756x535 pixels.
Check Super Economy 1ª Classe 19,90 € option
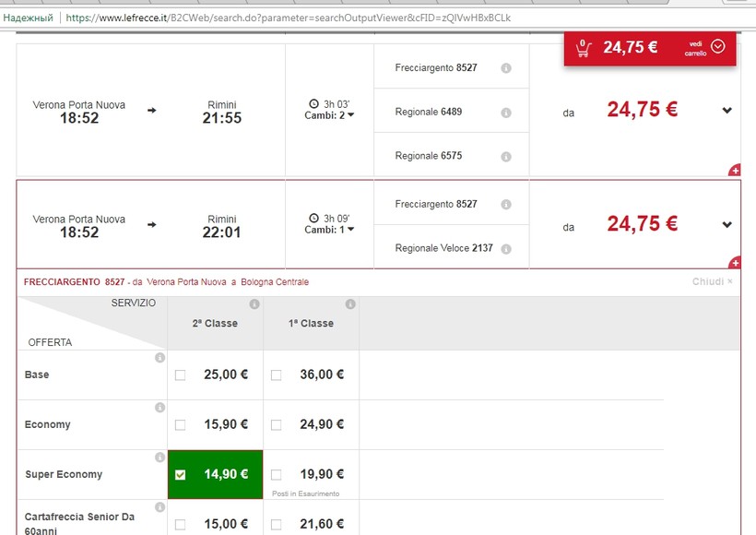click(x=277, y=475)
